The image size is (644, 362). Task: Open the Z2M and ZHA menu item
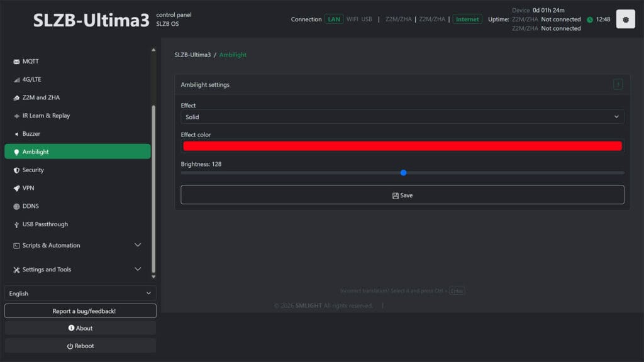tap(41, 98)
